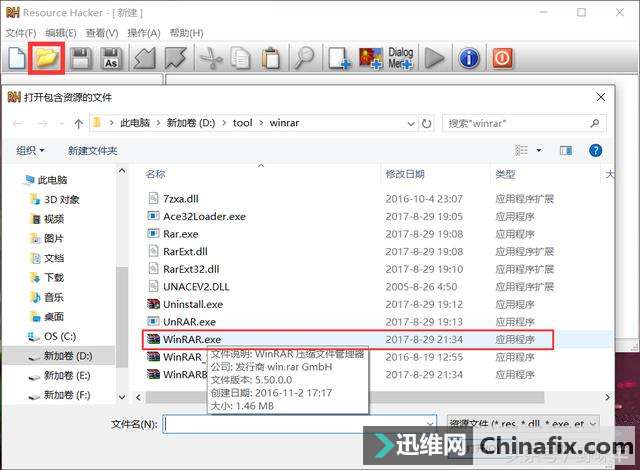Click the Save floppy disk icon
This screenshot has width=640, height=470.
80,58
